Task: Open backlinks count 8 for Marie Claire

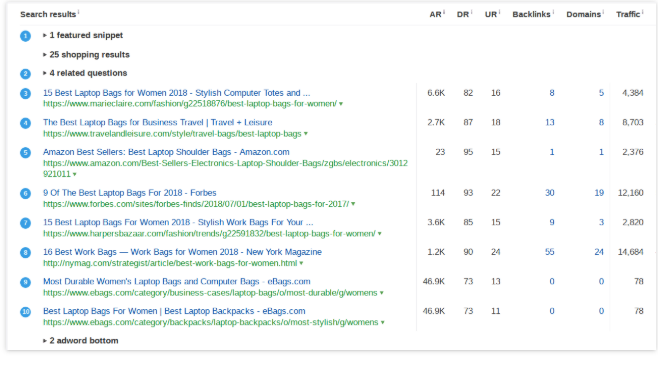Action: coord(552,93)
